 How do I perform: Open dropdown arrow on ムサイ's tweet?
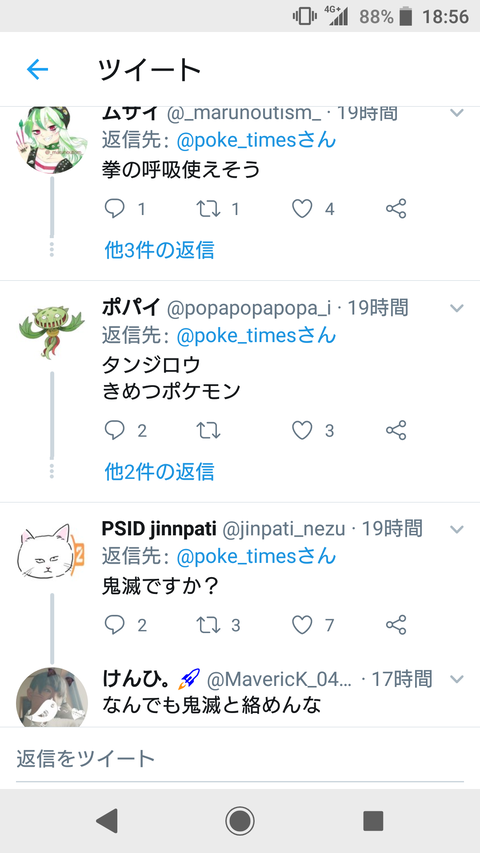pyautogui.click(x=457, y=113)
